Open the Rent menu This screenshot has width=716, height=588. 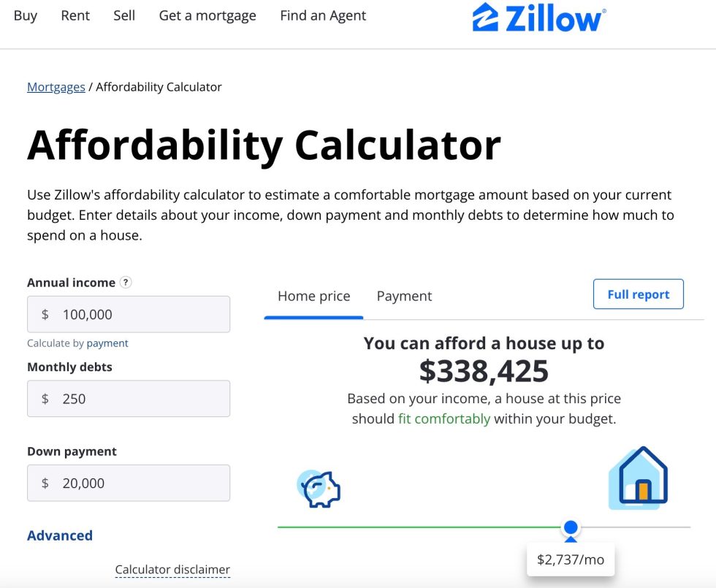point(75,15)
